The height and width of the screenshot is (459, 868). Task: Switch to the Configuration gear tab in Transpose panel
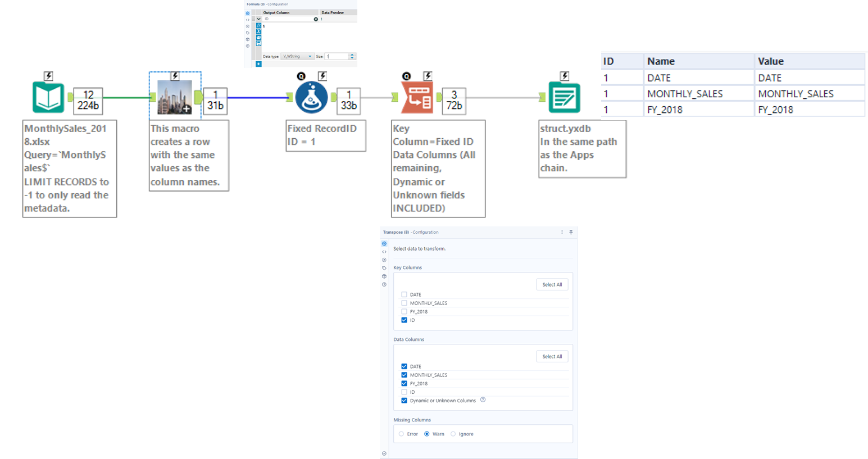click(x=384, y=243)
